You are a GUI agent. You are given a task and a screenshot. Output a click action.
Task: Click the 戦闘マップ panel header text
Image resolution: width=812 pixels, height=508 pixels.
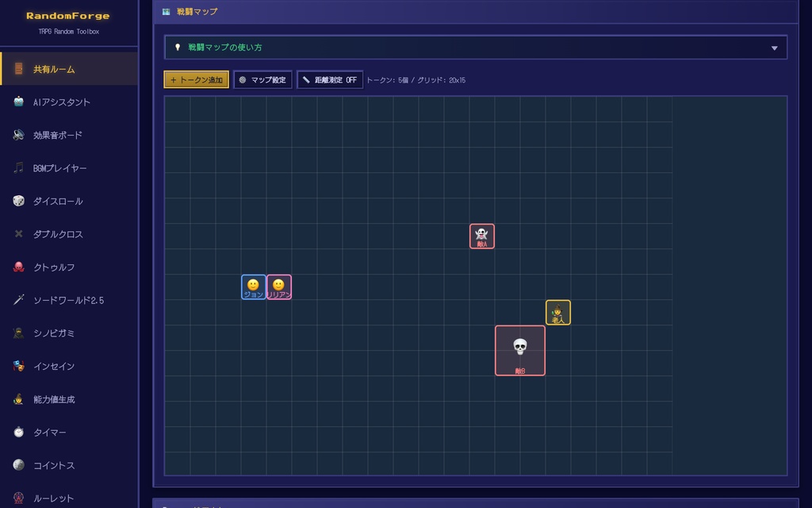197,11
